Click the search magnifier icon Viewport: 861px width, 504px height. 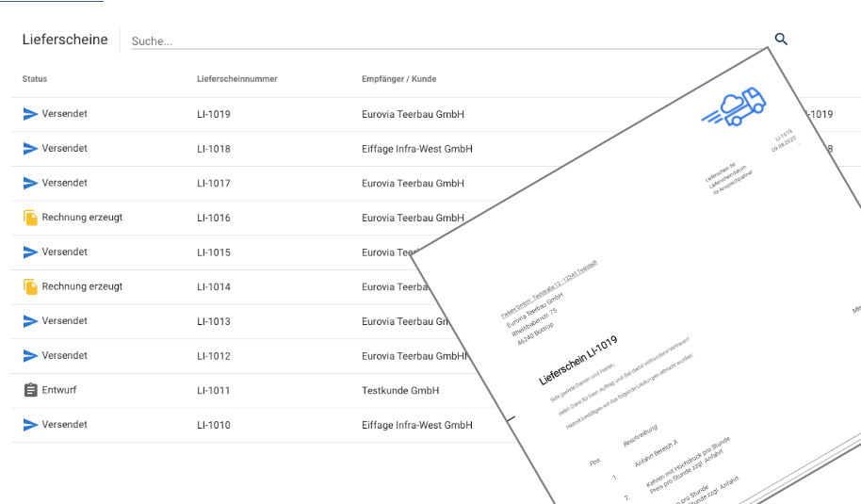(x=780, y=40)
